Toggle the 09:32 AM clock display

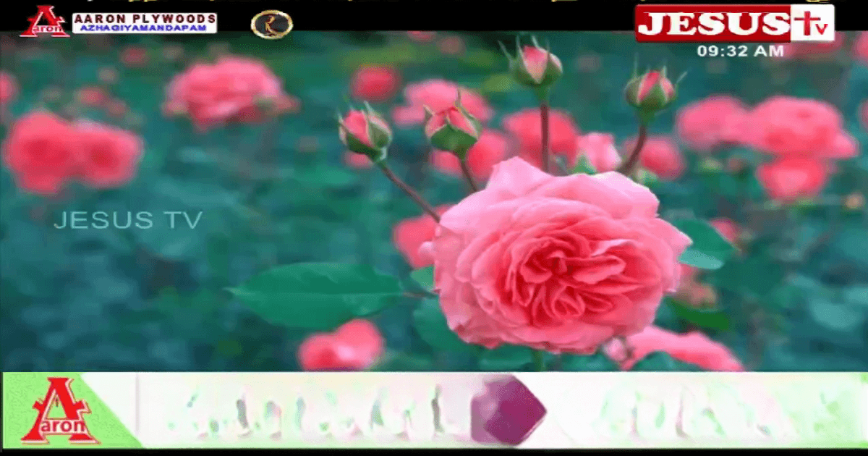(x=740, y=51)
